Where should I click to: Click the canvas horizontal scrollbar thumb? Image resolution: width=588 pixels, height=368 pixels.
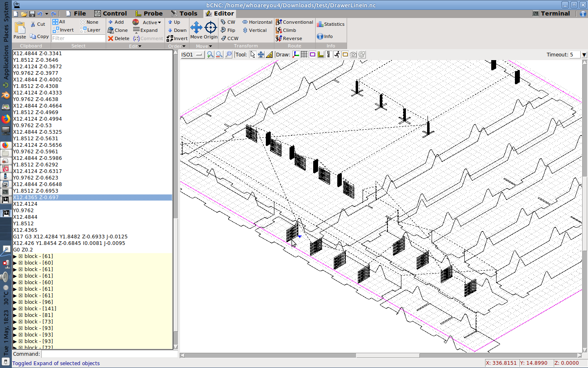point(388,355)
